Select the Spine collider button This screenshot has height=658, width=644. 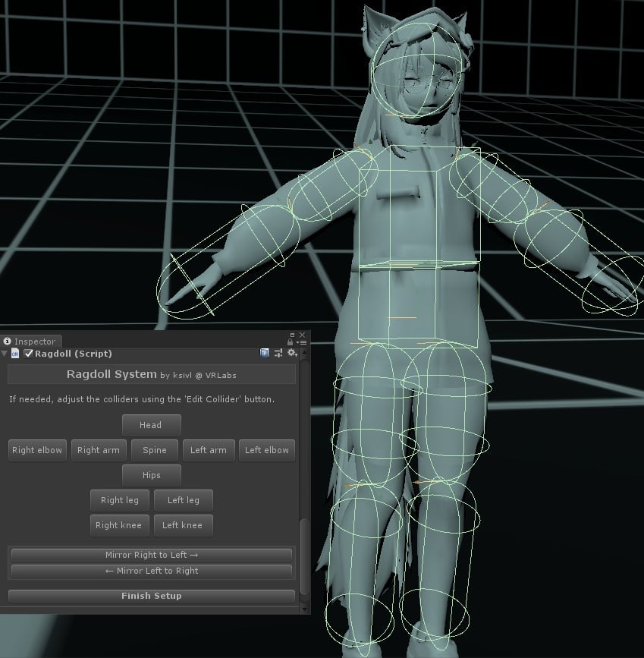(x=154, y=449)
